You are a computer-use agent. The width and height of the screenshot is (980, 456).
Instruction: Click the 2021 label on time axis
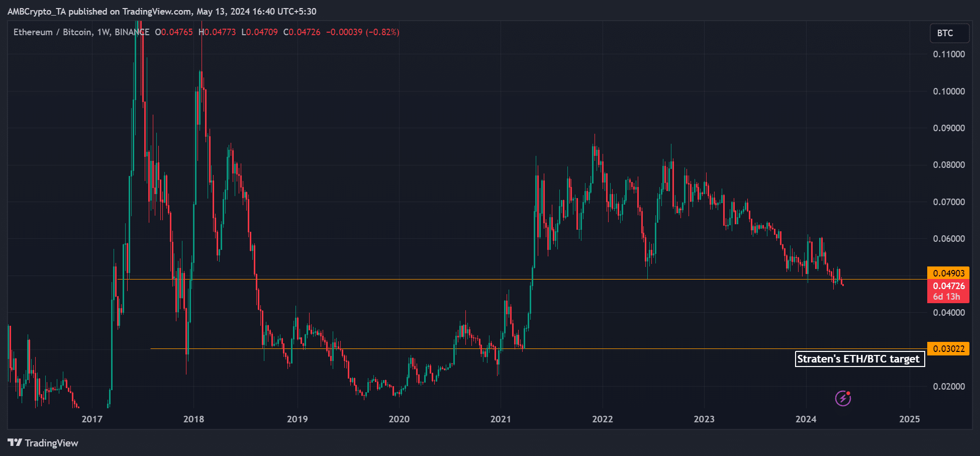click(x=501, y=419)
